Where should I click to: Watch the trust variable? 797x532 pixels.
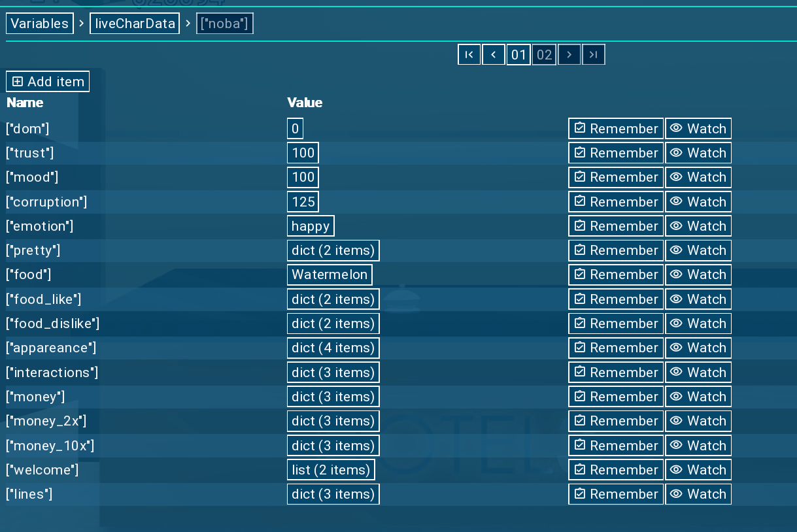click(x=698, y=153)
